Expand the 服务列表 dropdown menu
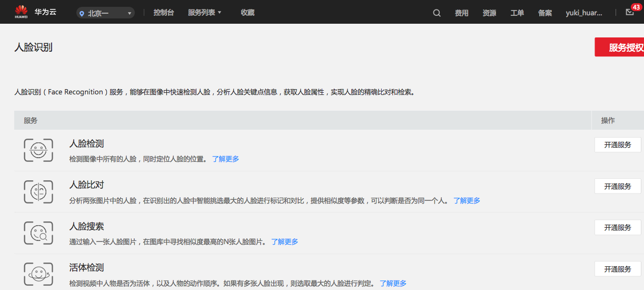 click(x=205, y=13)
